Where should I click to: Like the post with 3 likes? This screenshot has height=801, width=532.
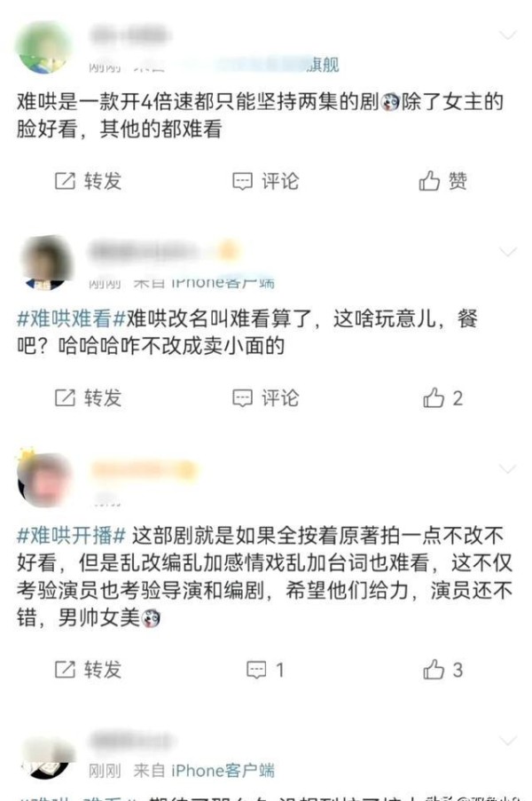pos(442,669)
